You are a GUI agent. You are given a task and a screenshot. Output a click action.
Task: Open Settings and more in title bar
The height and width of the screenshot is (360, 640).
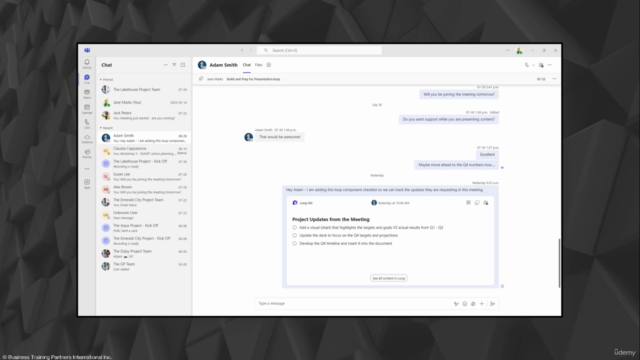507,50
